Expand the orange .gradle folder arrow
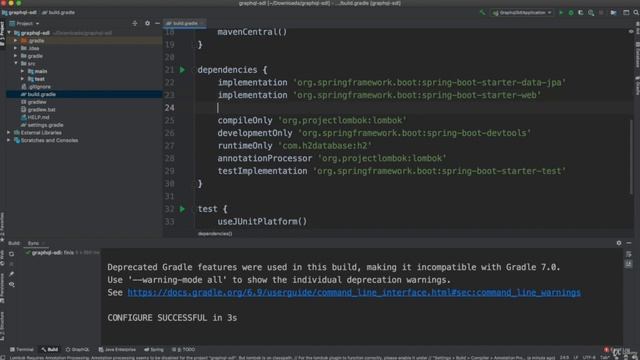 pyautogui.click(x=16, y=40)
